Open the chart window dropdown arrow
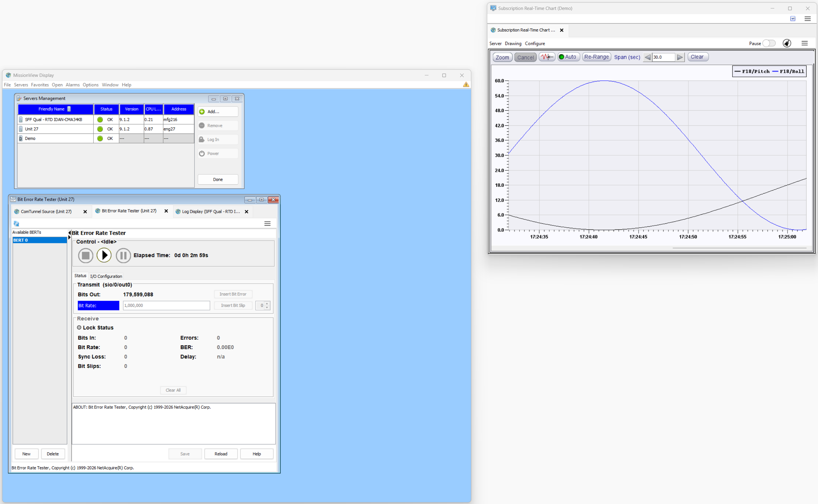818x504 pixels. [793, 19]
